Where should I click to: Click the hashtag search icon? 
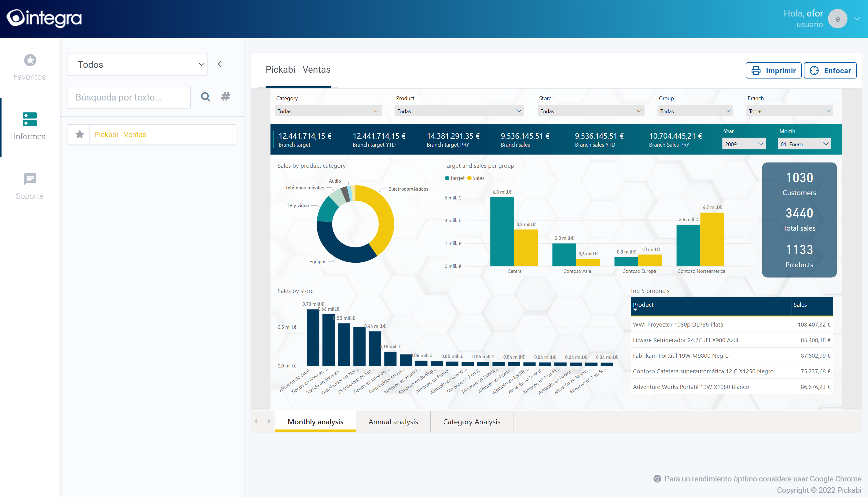226,97
